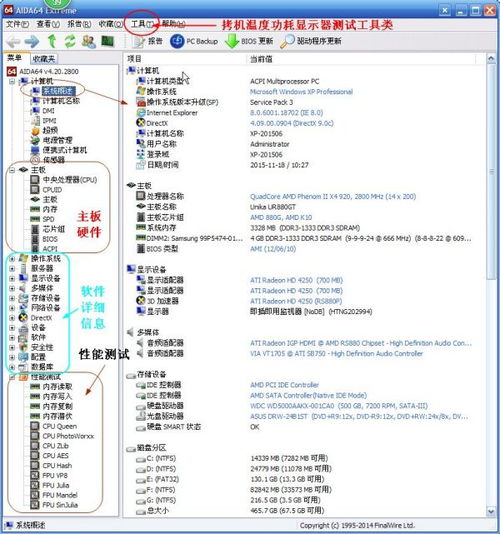Click the Refresh icon in toolbar

tap(70, 41)
